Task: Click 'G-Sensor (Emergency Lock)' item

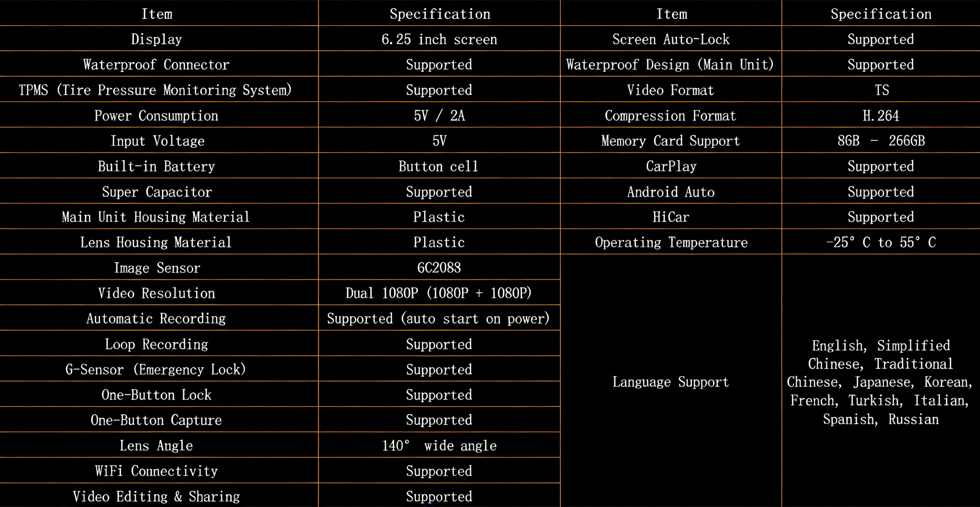Action: pyautogui.click(x=156, y=369)
